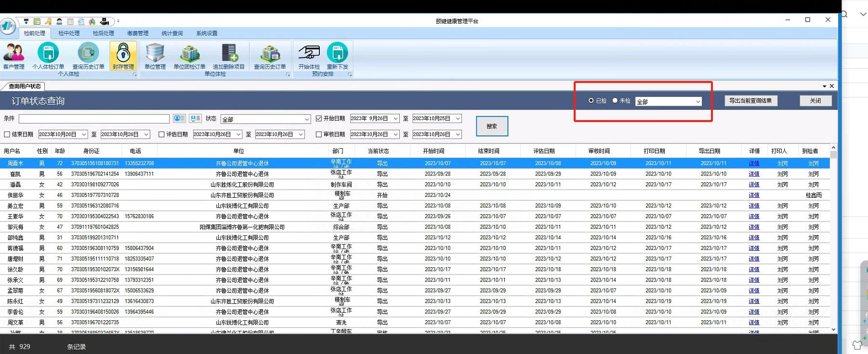
Task: Open 单位管理 unit management
Action: coord(155,56)
